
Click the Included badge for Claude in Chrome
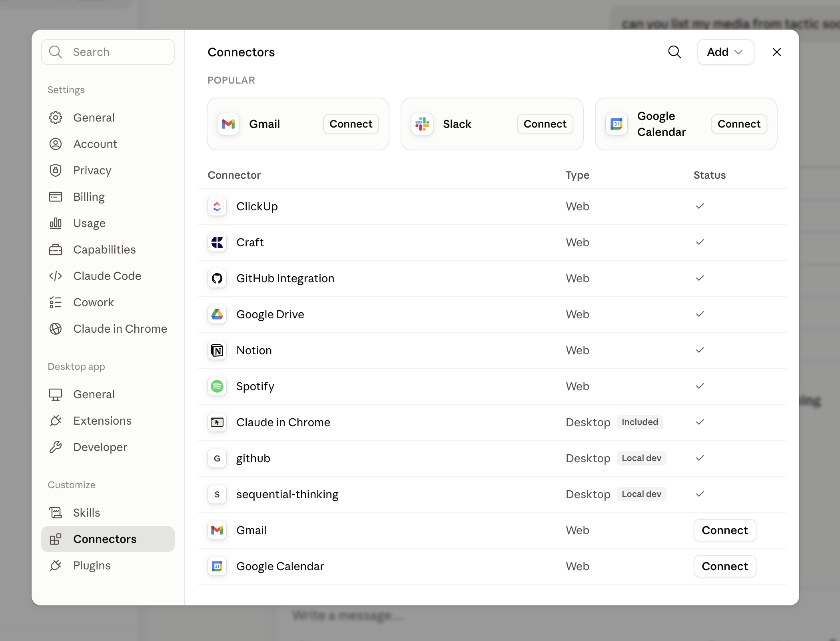[x=640, y=422]
